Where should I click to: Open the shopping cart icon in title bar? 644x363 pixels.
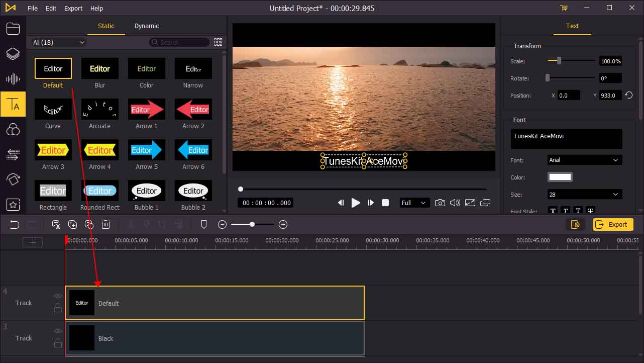point(564,8)
